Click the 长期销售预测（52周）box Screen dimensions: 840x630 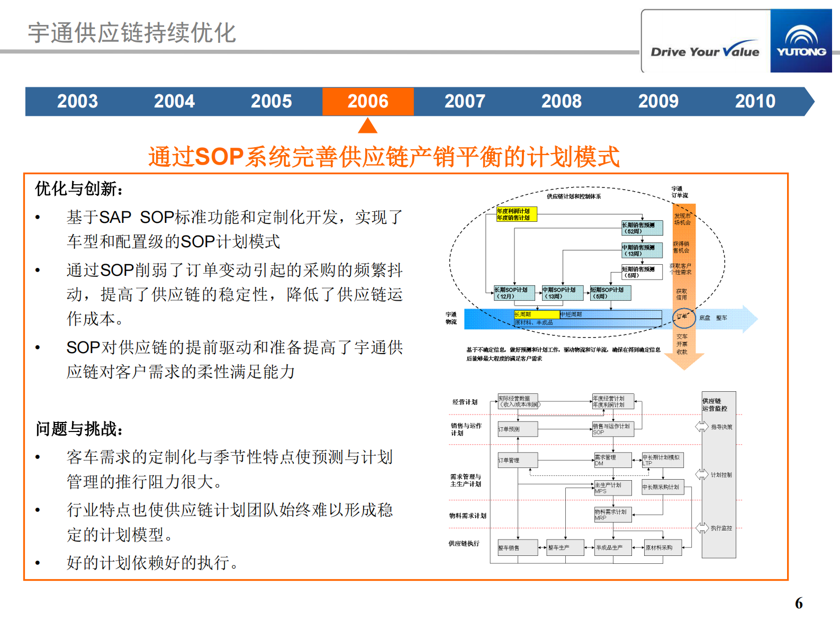click(642, 228)
